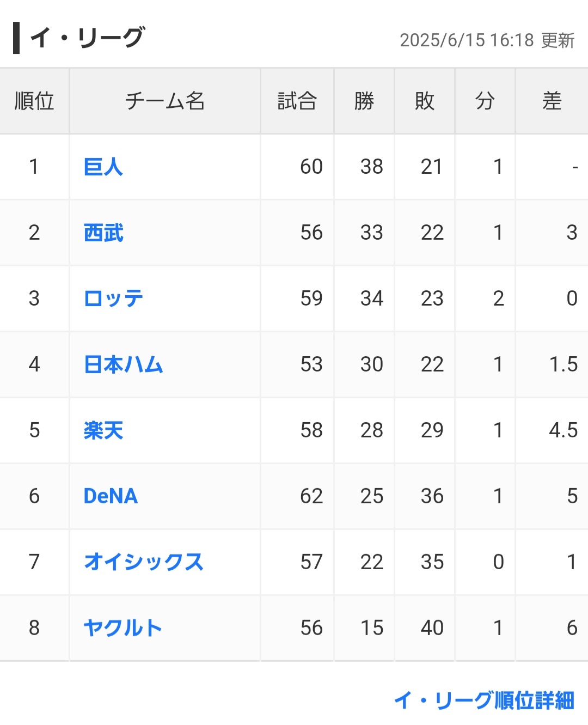Click the チーム名 column header
Image resolution: width=588 pixels, height=725 pixels.
(x=165, y=101)
